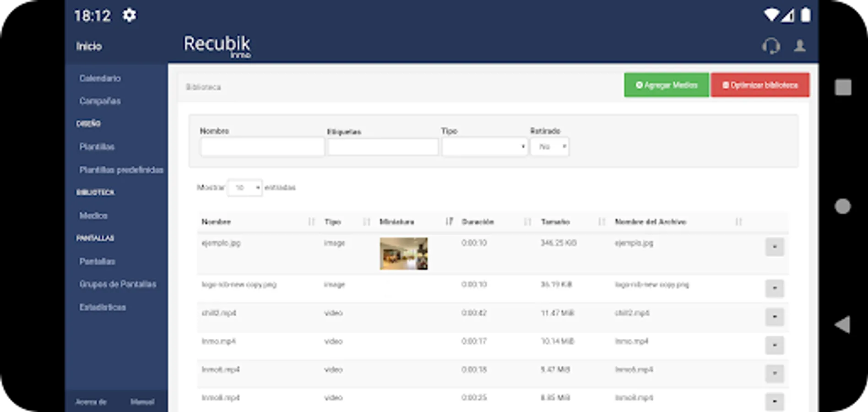The height and width of the screenshot is (412, 868).
Task: Expand the actions dropdown for the 0:00:25 video row
Action: click(x=775, y=401)
